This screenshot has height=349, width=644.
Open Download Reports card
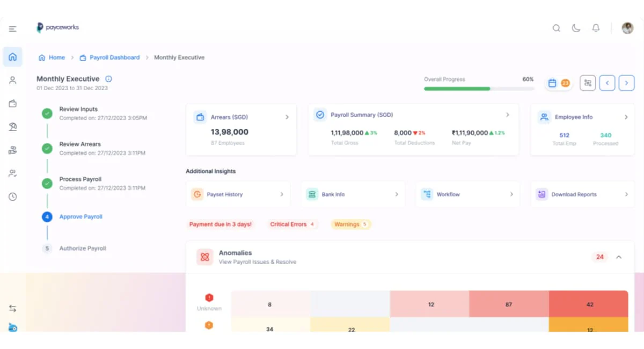(583, 194)
